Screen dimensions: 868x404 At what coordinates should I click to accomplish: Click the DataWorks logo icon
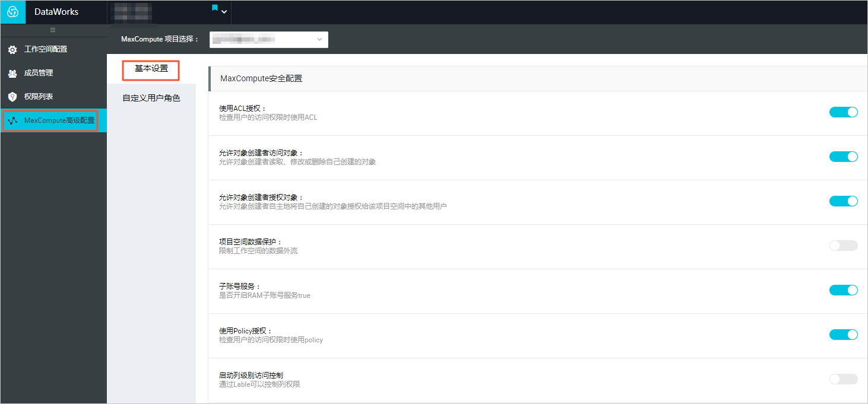12,12
